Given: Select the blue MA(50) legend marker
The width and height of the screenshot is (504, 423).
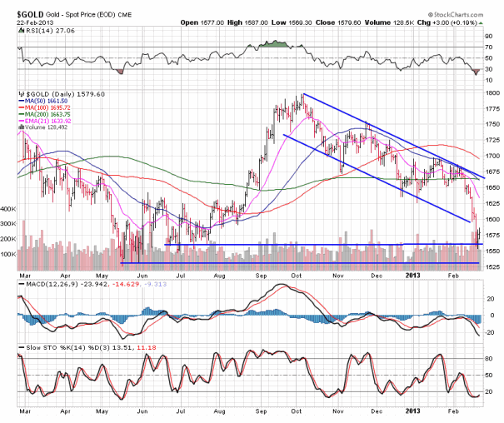Looking at the screenshot, I should coord(22,102).
